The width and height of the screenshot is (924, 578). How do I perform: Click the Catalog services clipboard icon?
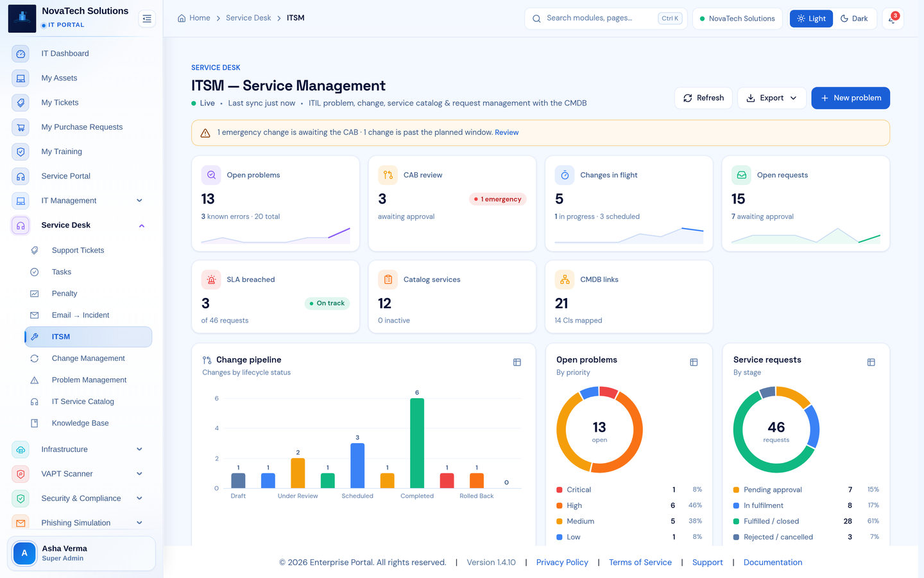point(388,279)
